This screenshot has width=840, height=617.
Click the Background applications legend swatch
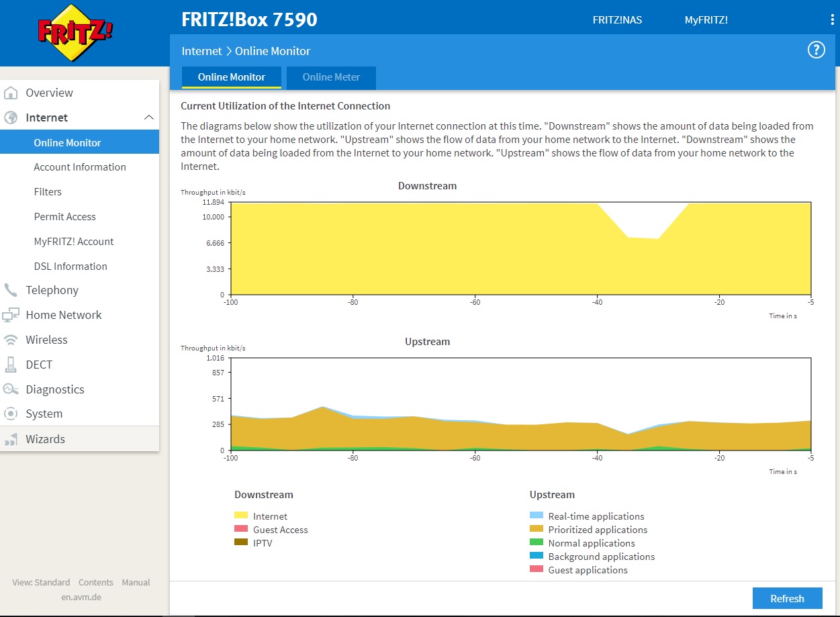click(x=536, y=556)
